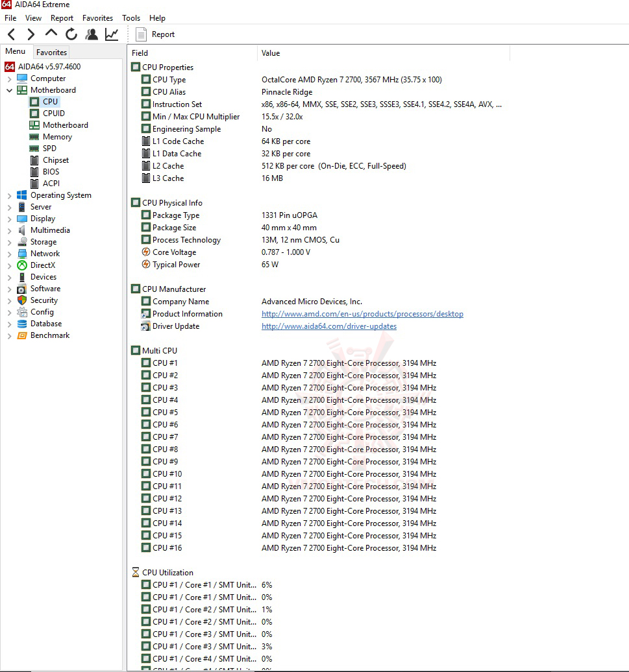Viewport: 629px width, 672px height.
Task: Open the user profile toolbar icon
Action: 92,34
